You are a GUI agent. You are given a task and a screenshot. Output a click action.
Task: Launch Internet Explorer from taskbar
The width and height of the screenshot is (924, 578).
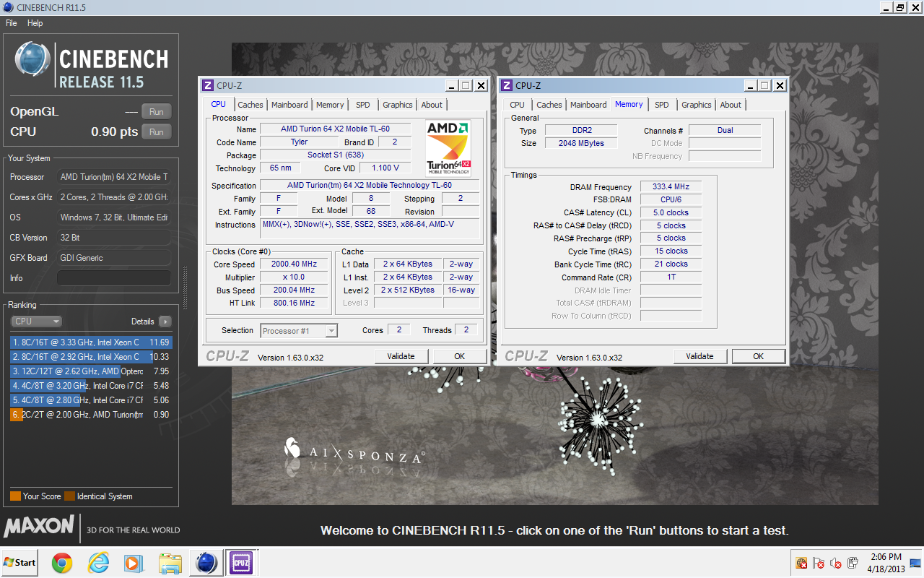click(x=98, y=562)
